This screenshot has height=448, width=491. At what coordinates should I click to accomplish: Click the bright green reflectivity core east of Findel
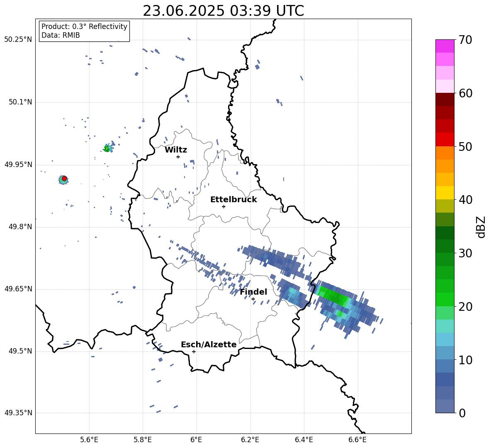point(333,296)
